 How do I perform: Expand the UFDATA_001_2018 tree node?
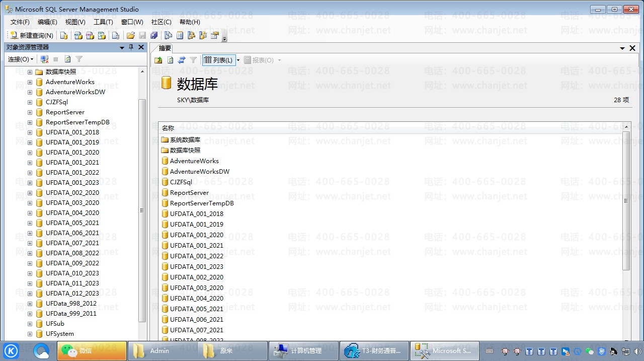pos(30,132)
